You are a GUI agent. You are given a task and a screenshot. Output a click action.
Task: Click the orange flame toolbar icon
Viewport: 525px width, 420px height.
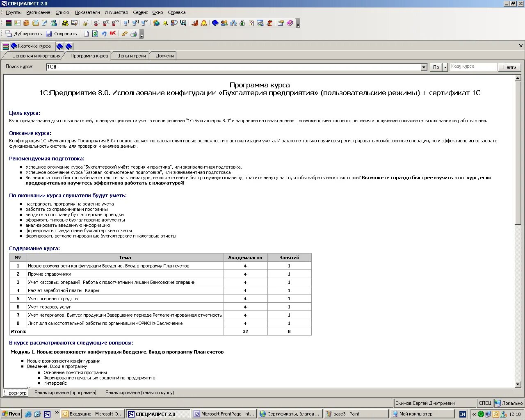point(204,23)
